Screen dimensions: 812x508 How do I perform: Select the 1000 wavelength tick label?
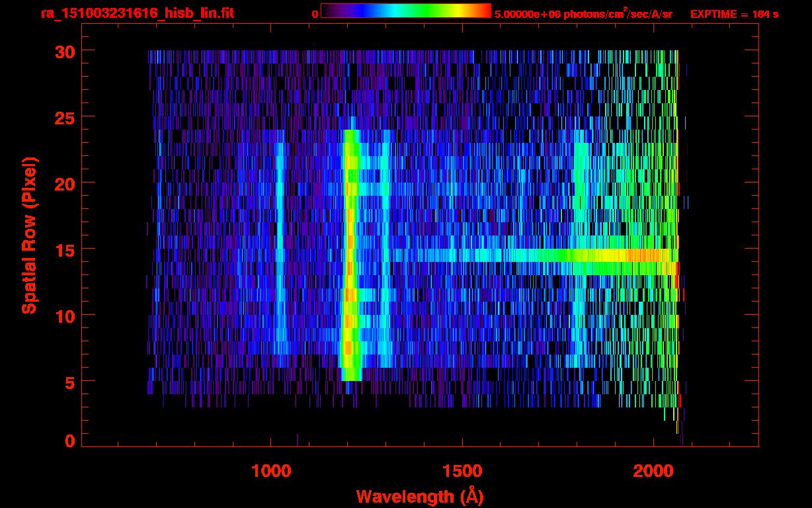pyautogui.click(x=271, y=471)
